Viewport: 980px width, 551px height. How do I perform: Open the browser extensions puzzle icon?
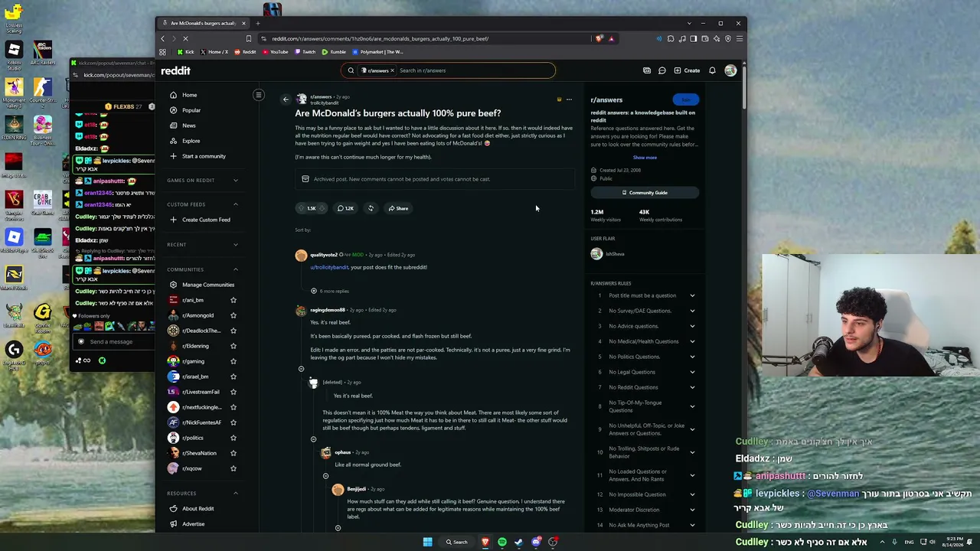[671, 38]
